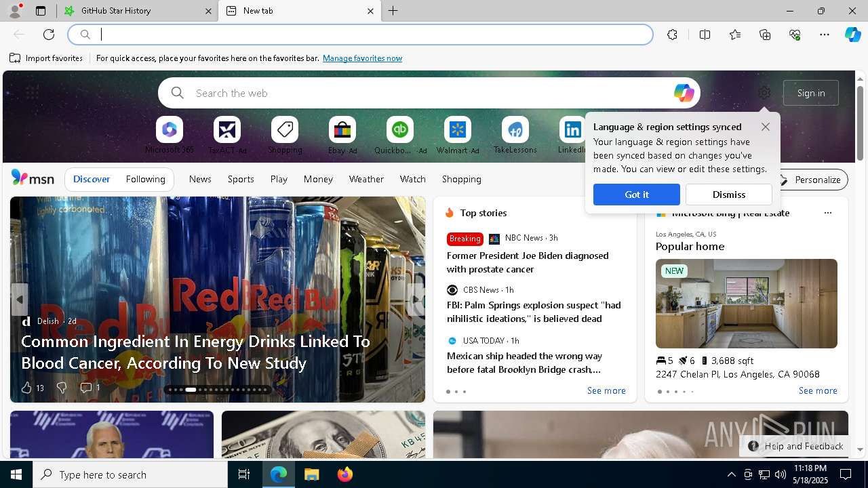Image resolution: width=868 pixels, height=488 pixels.
Task: Close the language settings synced popup
Action: pos(766,127)
